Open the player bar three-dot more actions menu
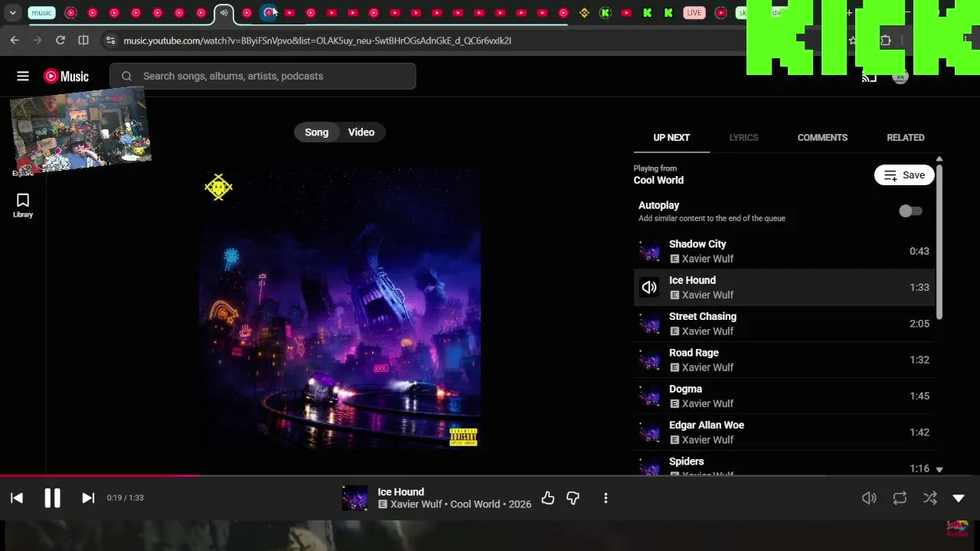Screen dimensions: 980x551 click(606, 498)
